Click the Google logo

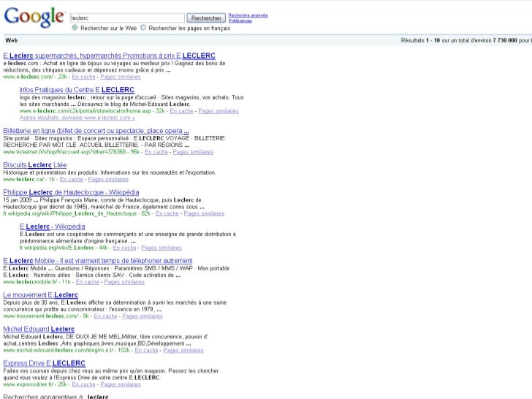[34, 18]
